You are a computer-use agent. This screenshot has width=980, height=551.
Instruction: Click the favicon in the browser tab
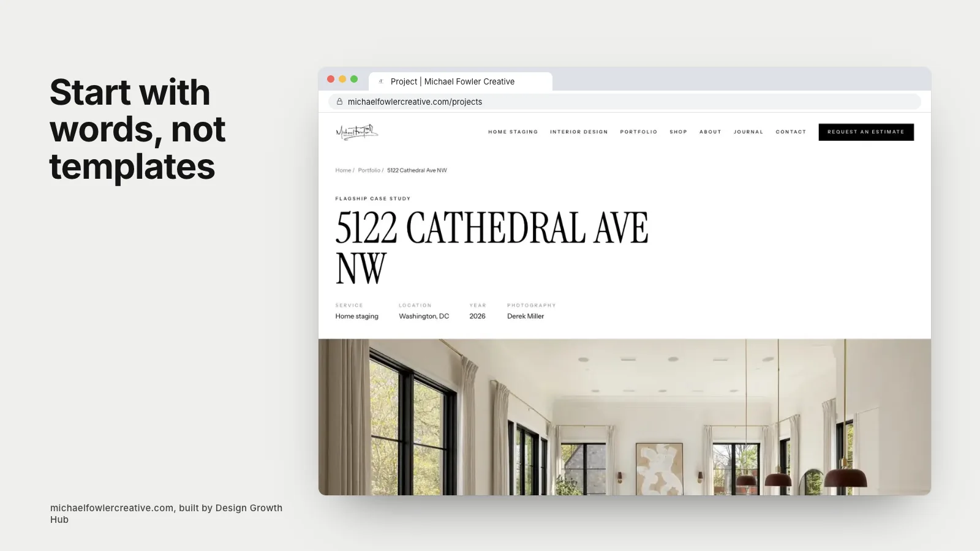[381, 81]
